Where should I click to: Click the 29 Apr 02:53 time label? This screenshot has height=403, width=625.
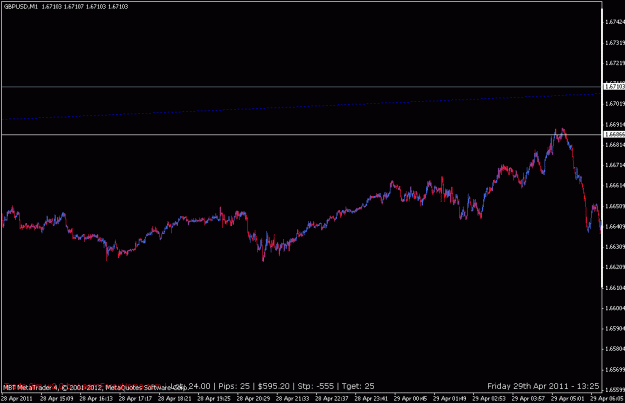489,398
